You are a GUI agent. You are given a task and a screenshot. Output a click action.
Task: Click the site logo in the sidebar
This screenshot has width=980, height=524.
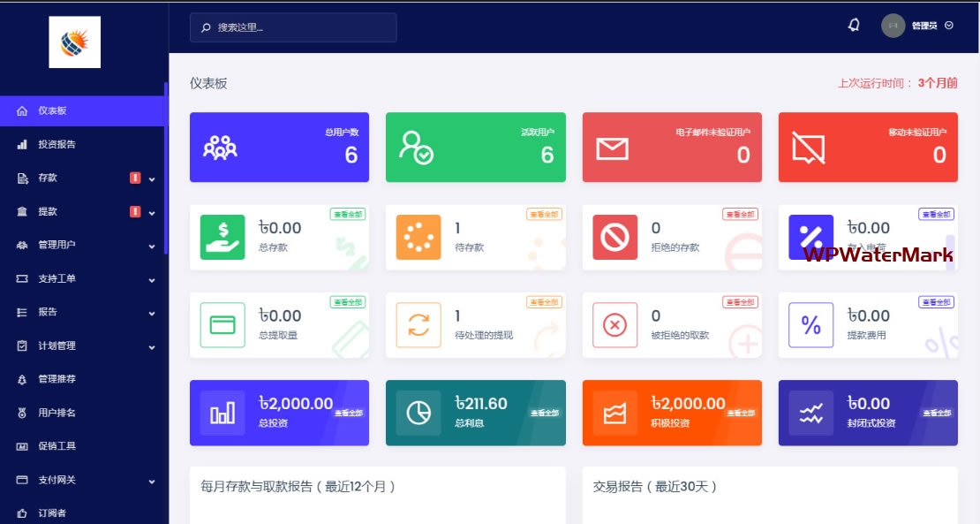click(74, 42)
